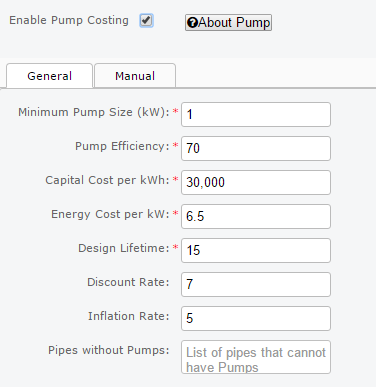Switch to the Manual tab
The width and height of the screenshot is (376, 387).
(135, 76)
